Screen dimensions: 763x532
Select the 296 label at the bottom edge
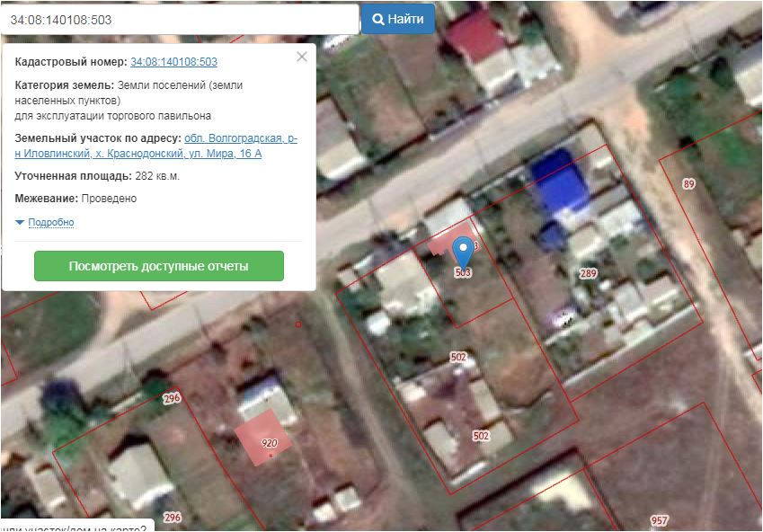[x=173, y=518]
